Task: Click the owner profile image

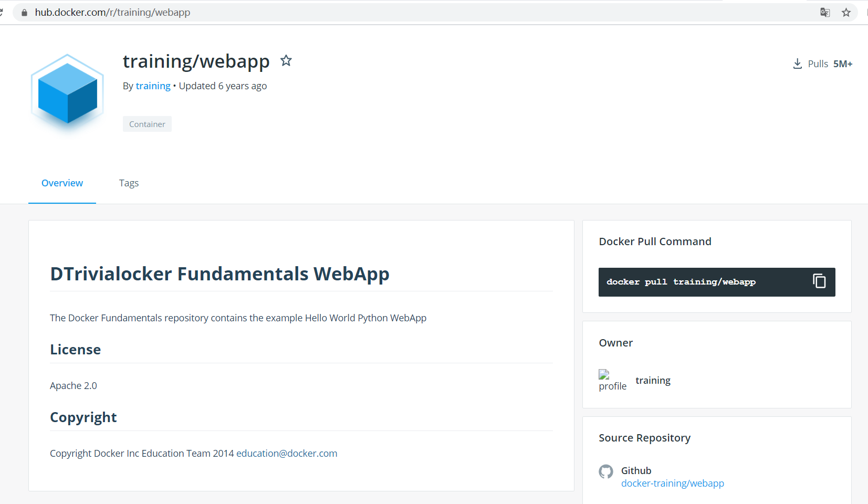Action: click(x=612, y=380)
